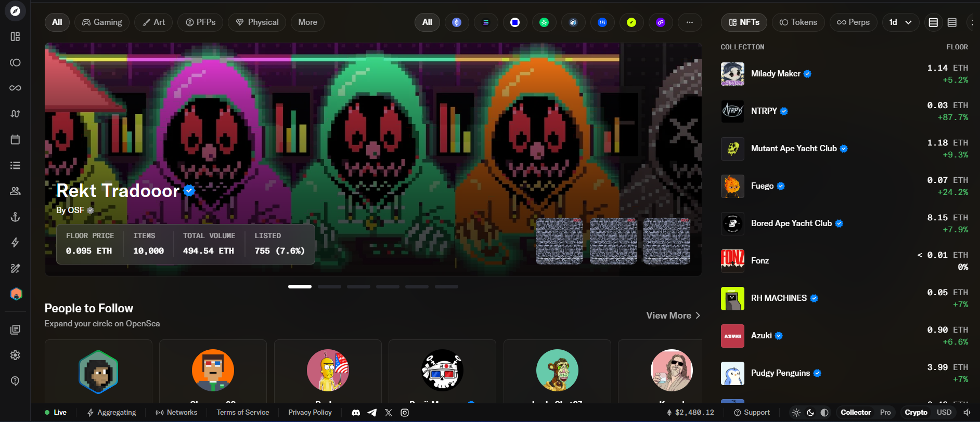The width and height of the screenshot is (980, 422).
Task: Open the Help question mark in sidebar
Action: tap(15, 381)
